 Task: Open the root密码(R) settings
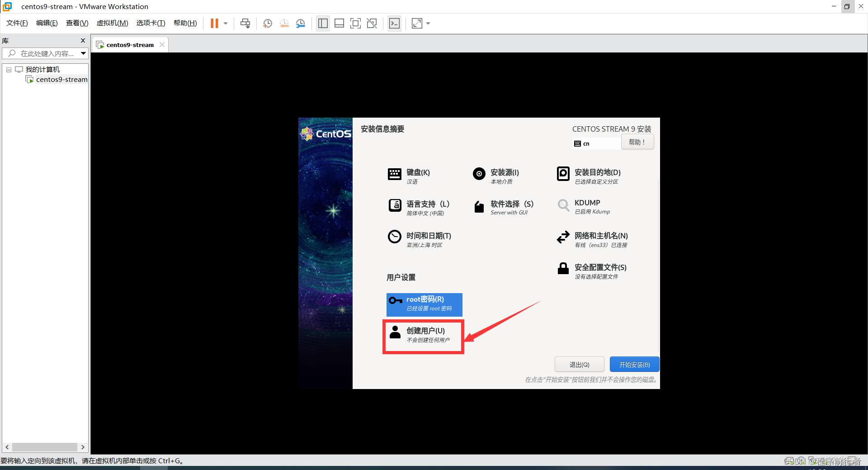coord(424,304)
